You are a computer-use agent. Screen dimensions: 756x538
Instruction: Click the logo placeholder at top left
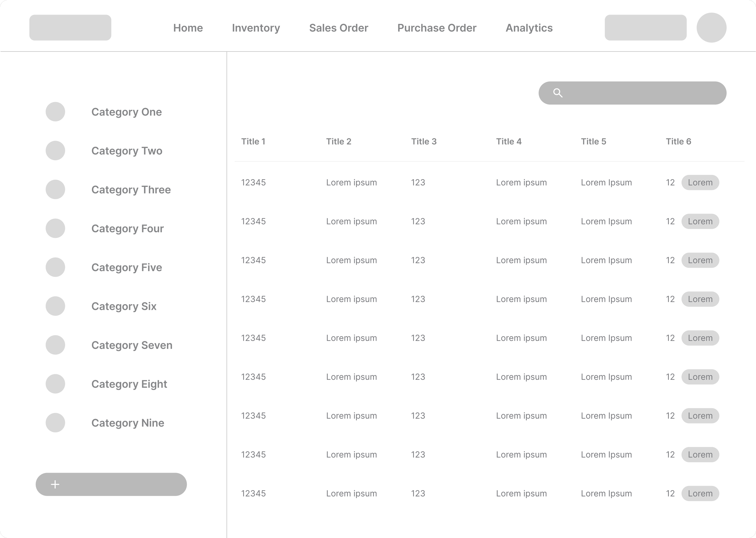click(x=70, y=28)
